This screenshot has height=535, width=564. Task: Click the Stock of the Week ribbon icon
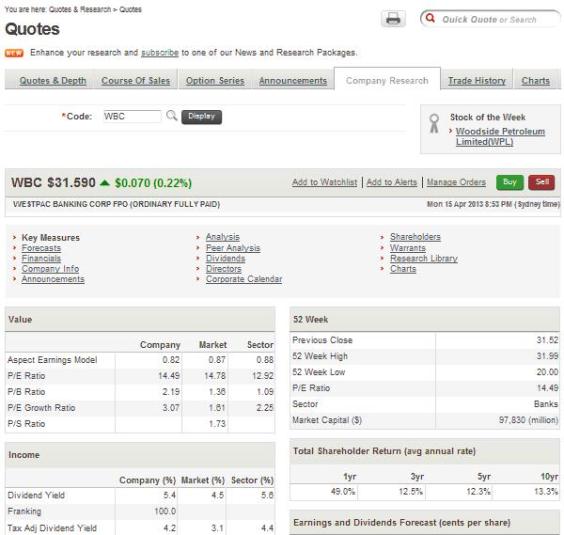pyautogui.click(x=434, y=123)
